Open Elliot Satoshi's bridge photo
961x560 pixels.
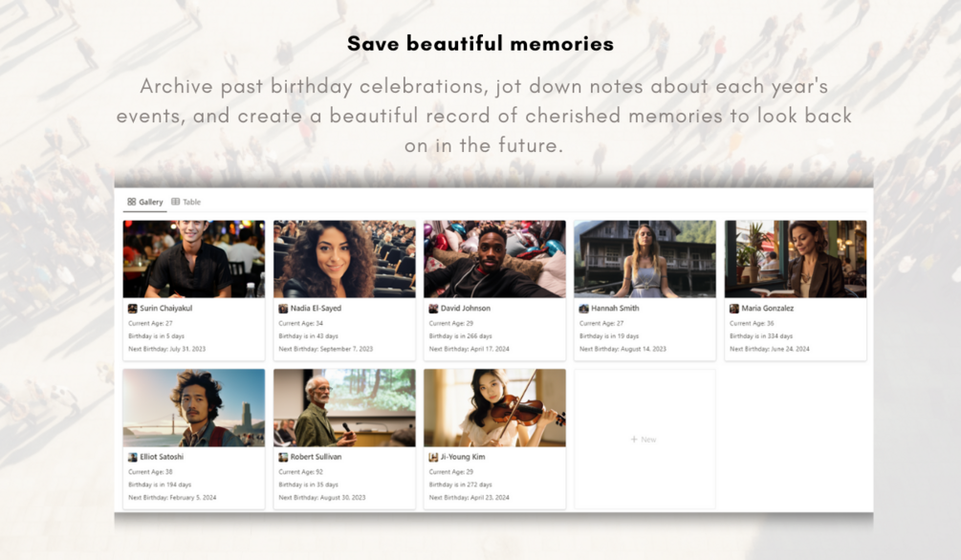point(194,407)
